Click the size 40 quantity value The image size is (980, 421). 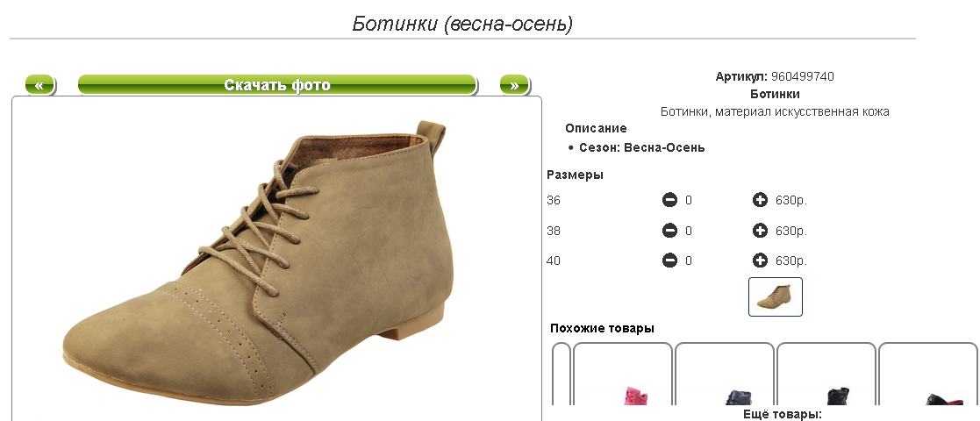point(689,260)
